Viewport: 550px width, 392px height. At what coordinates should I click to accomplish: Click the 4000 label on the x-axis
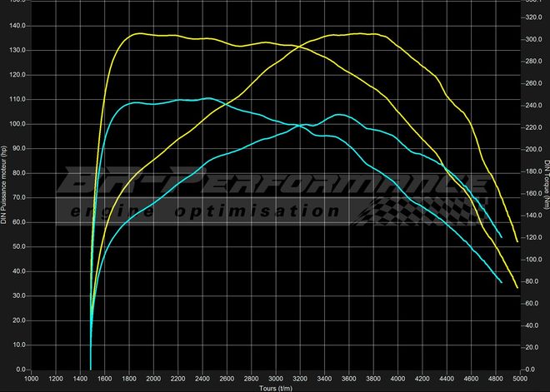point(397,378)
